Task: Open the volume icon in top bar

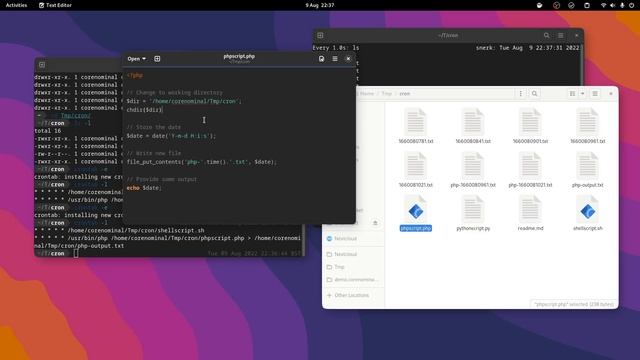Action: [x=613, y=5]
